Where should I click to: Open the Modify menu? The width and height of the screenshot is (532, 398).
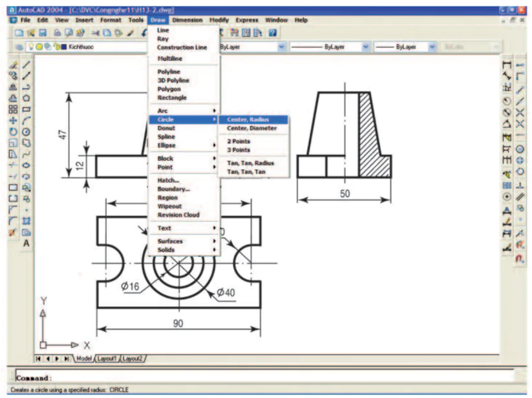219,20
